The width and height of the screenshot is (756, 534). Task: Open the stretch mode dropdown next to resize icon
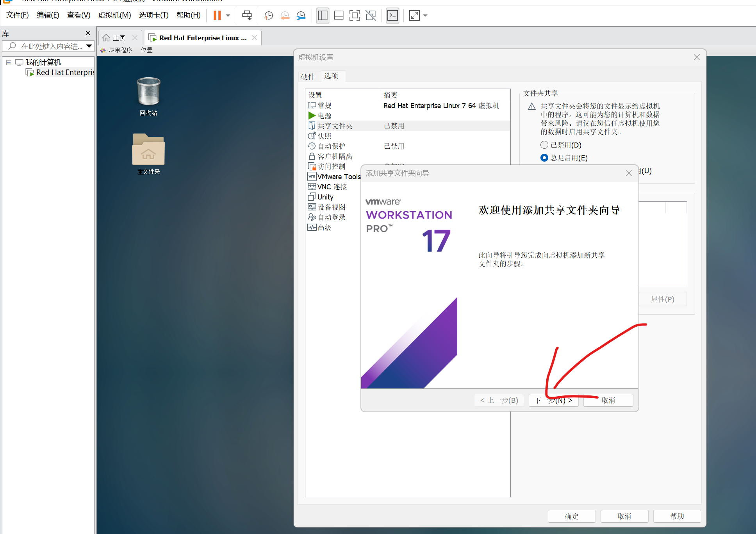coord(424,16)
